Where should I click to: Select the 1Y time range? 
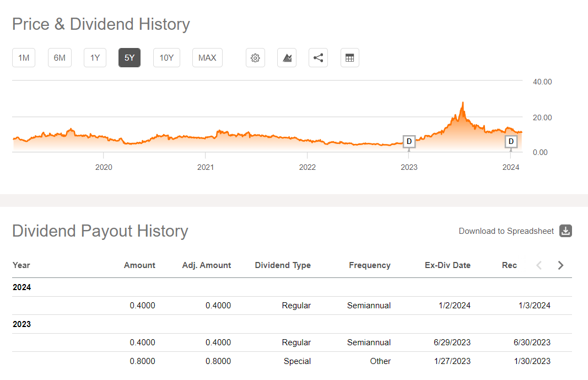95,58
